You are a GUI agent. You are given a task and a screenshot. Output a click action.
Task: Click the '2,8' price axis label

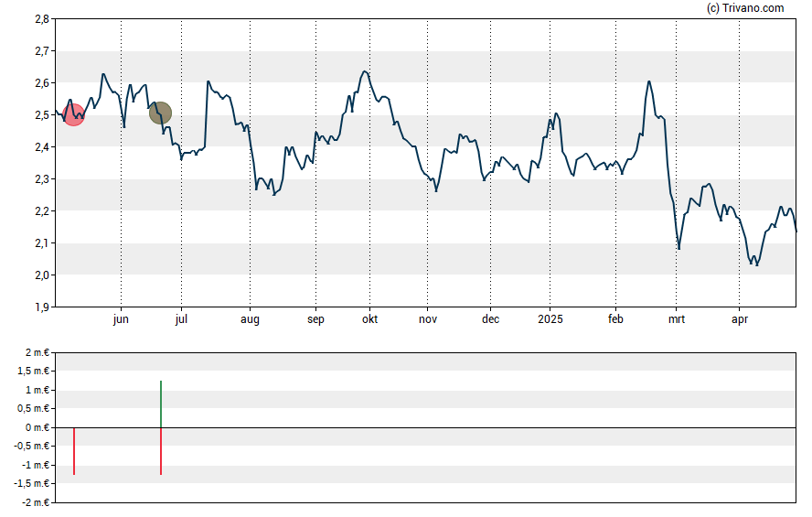pyautogui.click(x=42, y=19)
